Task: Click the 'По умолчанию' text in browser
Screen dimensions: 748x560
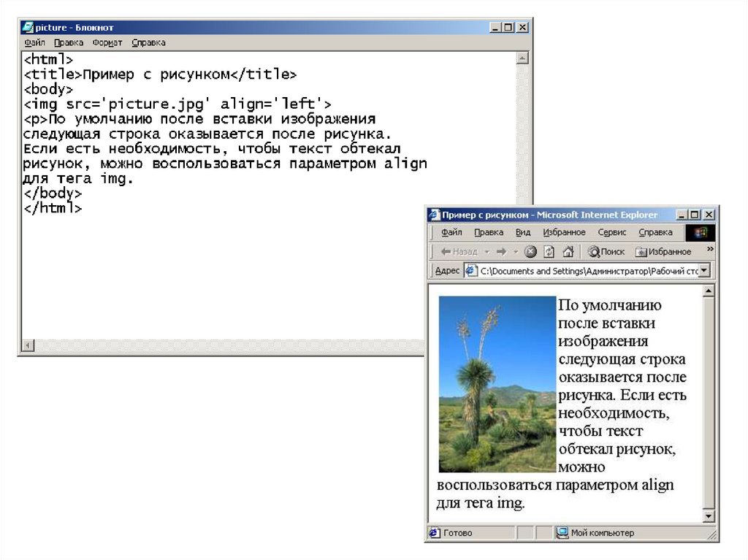Action: point(610,305)
